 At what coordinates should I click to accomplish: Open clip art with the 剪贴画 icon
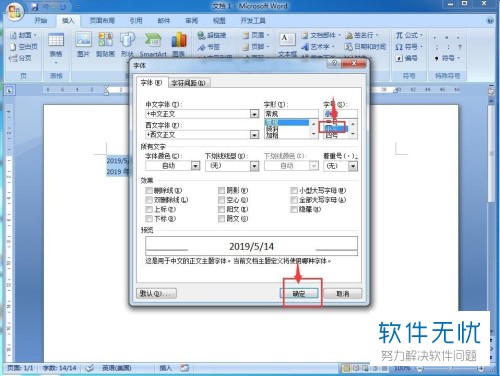click(x=105, y=44)
